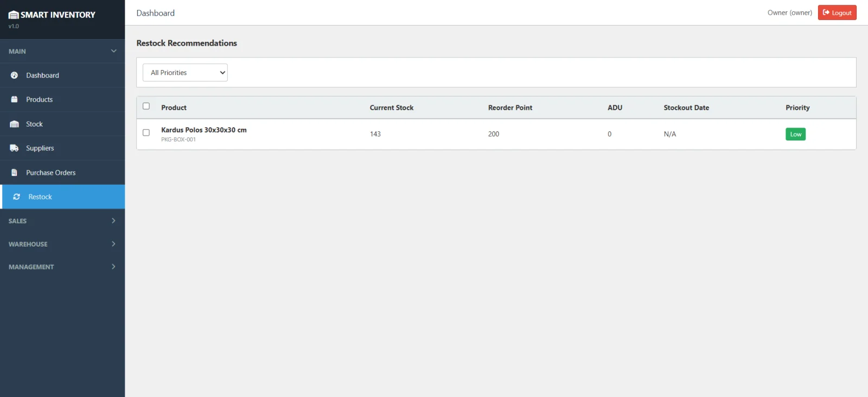
Task: Click the Stock warehouse icon
Action: pos(15,124)
